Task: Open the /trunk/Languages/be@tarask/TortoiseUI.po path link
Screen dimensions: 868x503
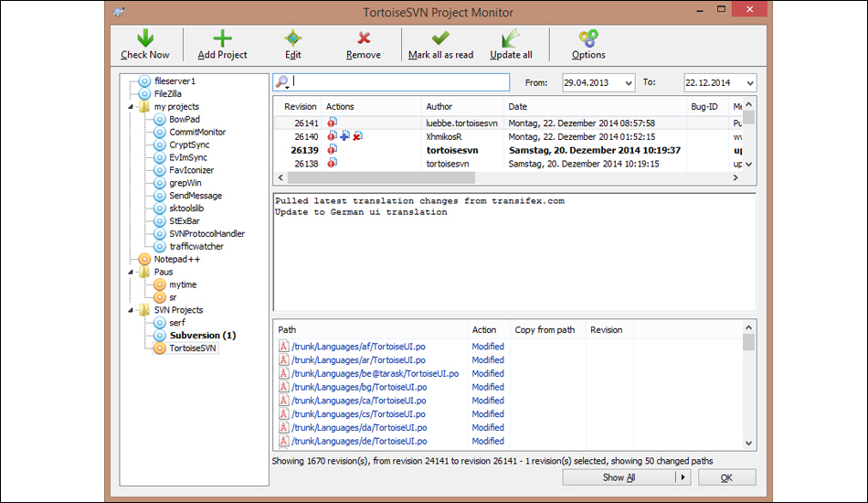Action: (376, 373)
